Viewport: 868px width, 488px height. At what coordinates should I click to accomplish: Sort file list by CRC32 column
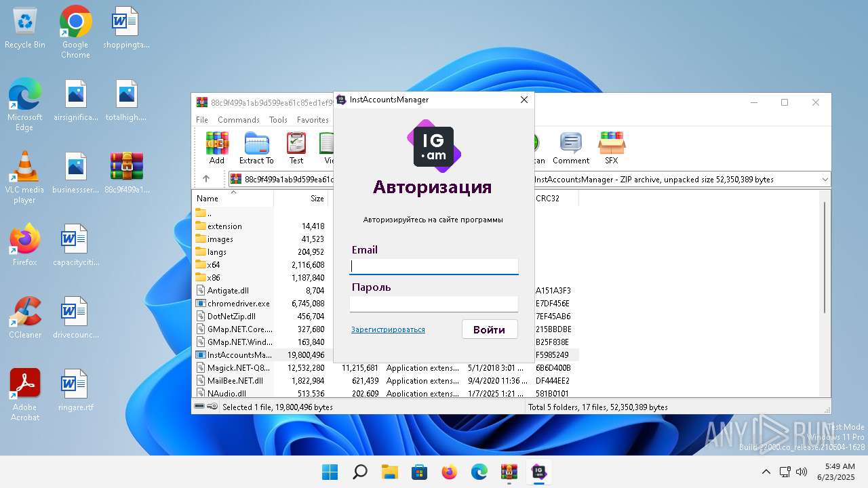coord(555,199)
